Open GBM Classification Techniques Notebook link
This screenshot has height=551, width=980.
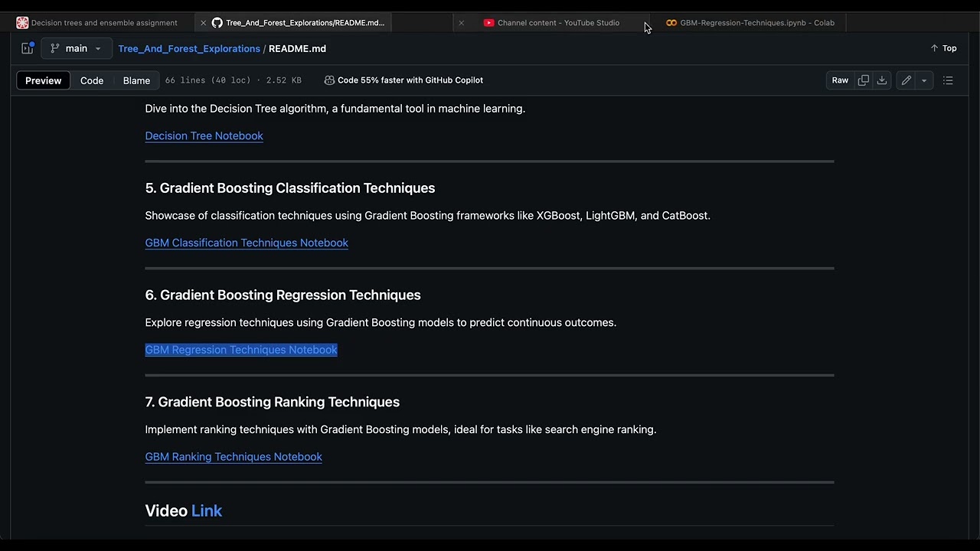click(247, 243)
